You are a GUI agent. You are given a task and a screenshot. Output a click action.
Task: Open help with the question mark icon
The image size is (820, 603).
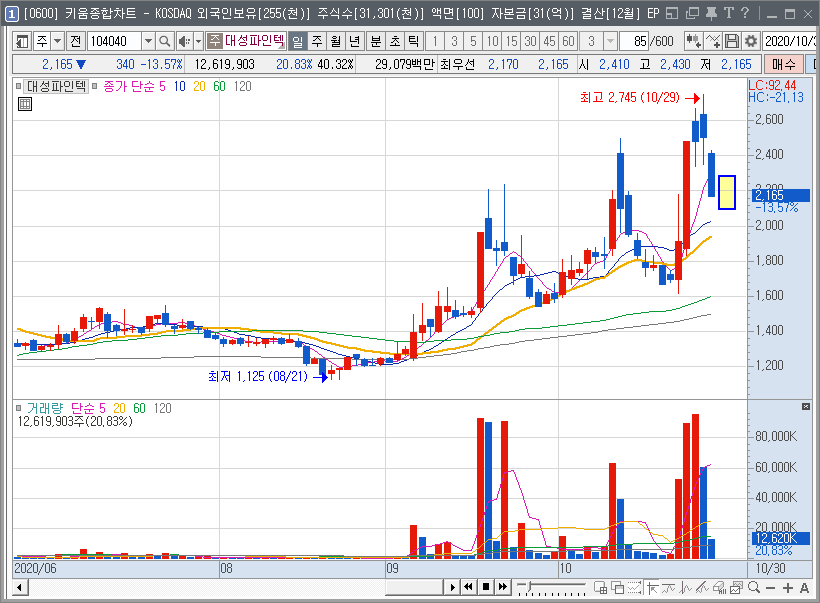[746, 13]
